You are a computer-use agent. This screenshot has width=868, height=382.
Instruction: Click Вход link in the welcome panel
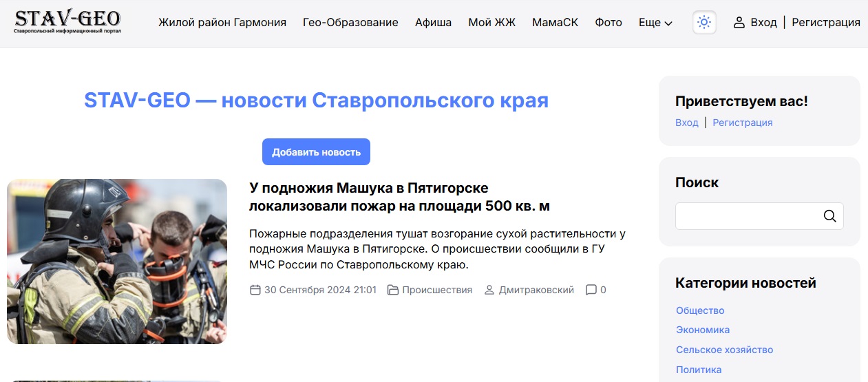[x=686, y=123]
